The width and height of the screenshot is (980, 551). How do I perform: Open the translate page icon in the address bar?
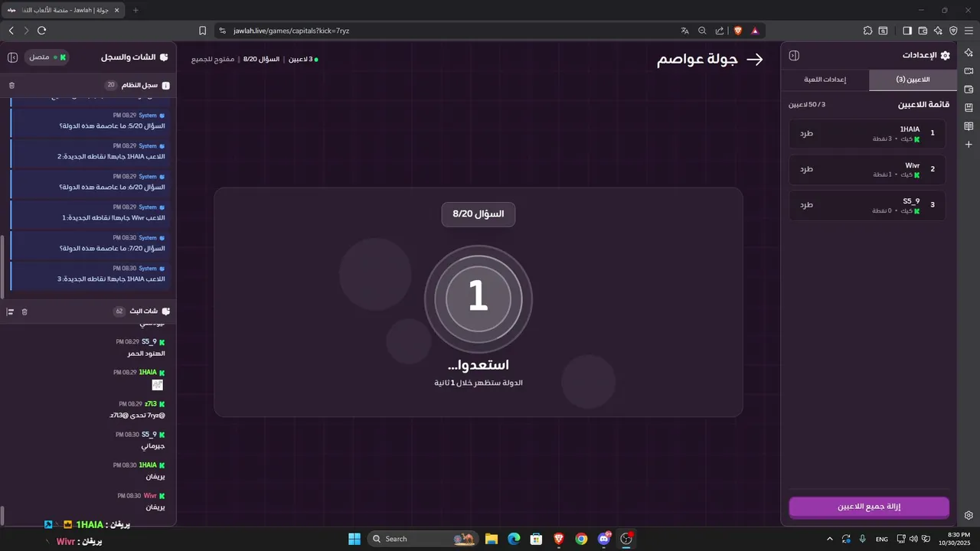click(x=684, y=31)
